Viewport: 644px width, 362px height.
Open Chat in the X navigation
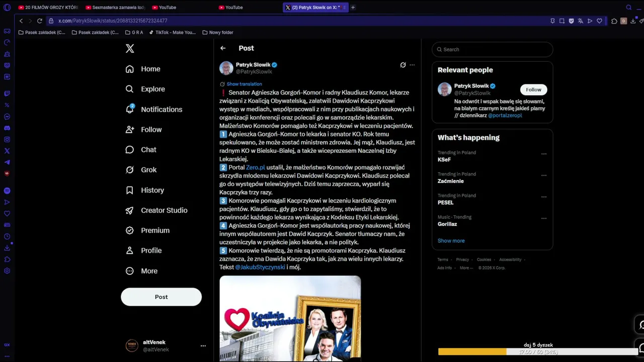coord(141,150)
